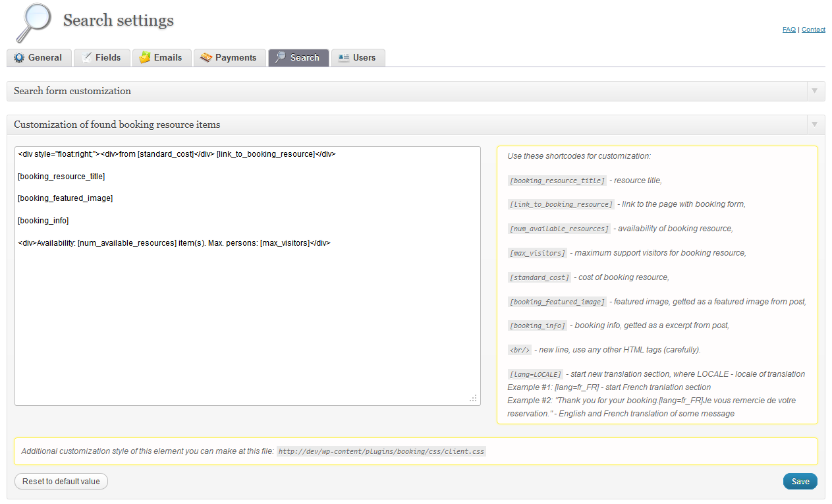832x504 pixels.
Task: Open the Emails tab label
Action: [168, 58]
